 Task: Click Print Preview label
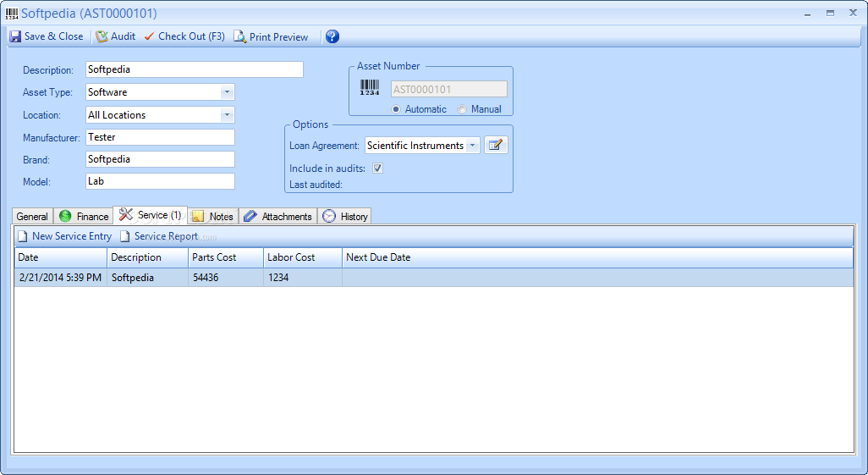click(278, 37)
